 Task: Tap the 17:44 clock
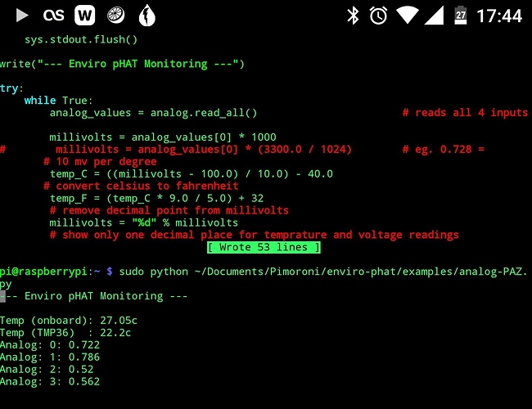click(x=499, y=16)
